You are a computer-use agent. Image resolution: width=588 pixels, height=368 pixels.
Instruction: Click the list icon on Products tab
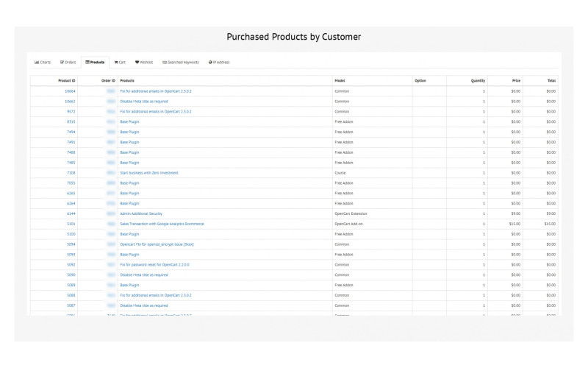tap(87, 63)
